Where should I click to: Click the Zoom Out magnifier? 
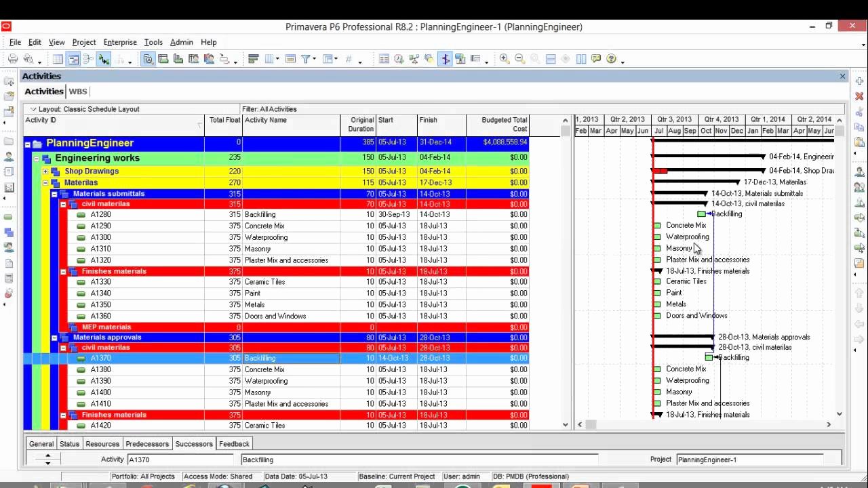pyautogui.click(x=519, y=60)
